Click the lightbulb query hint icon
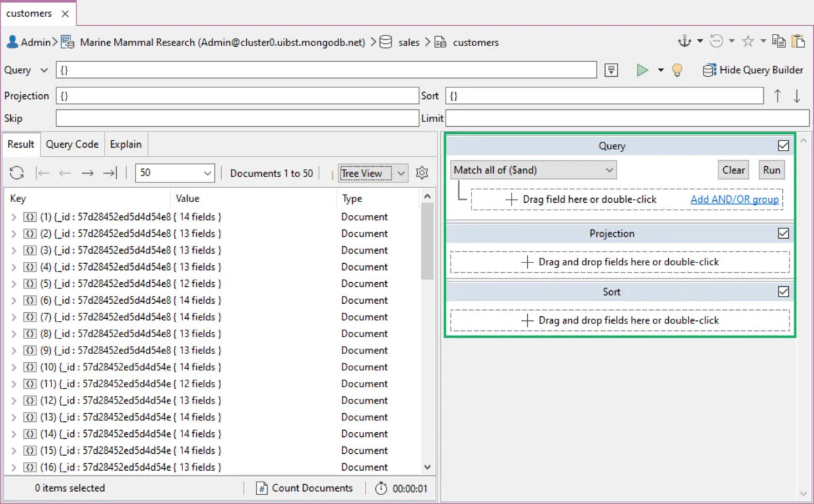814x504 pixels. (x=676, y=70)
